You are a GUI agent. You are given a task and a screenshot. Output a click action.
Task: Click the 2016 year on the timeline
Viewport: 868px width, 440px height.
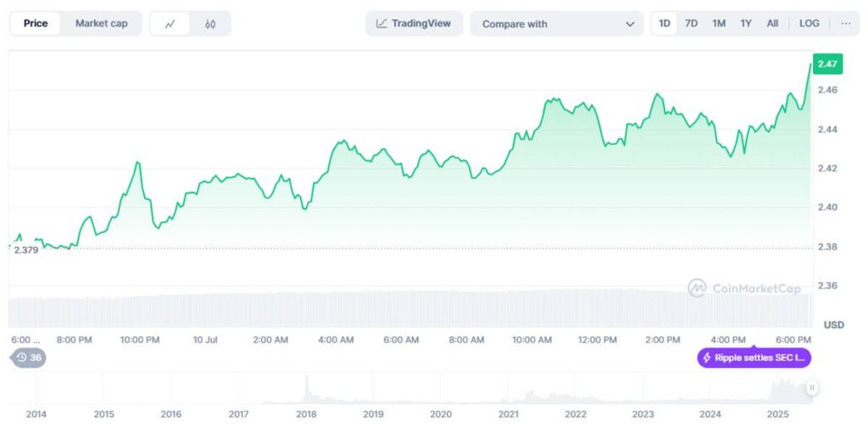coord(171,414)
